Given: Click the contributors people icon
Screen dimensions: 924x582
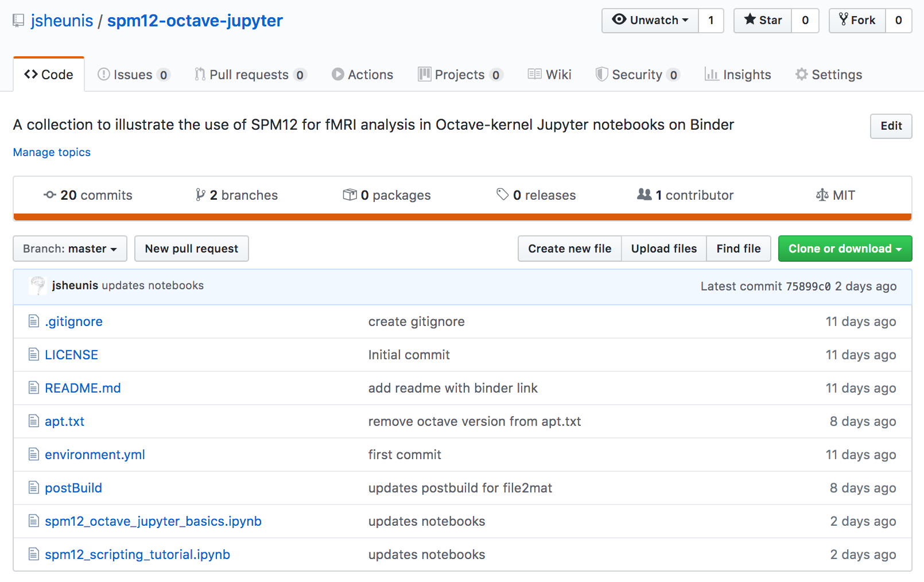Looking at the screenshot, I should click(x=645, y=195).
